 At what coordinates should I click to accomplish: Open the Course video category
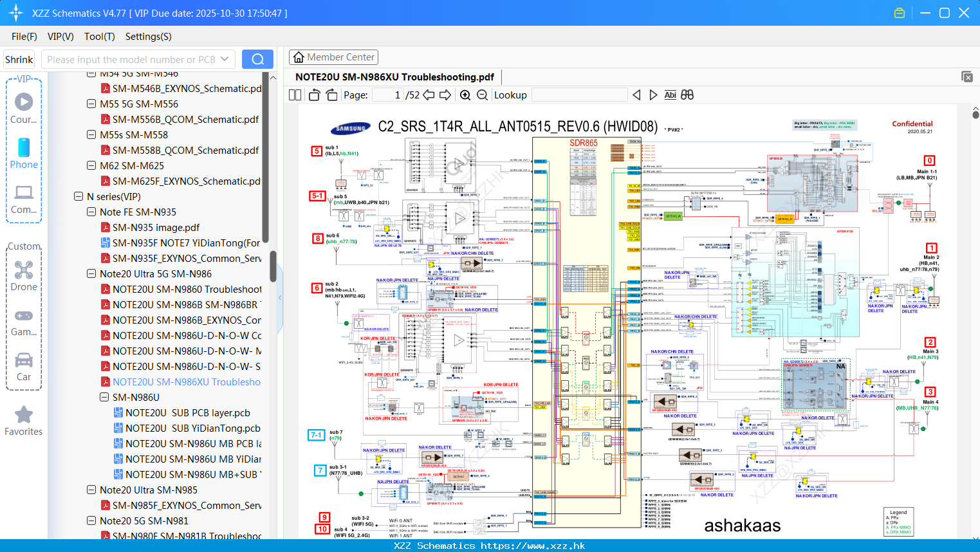click(24, 108)
